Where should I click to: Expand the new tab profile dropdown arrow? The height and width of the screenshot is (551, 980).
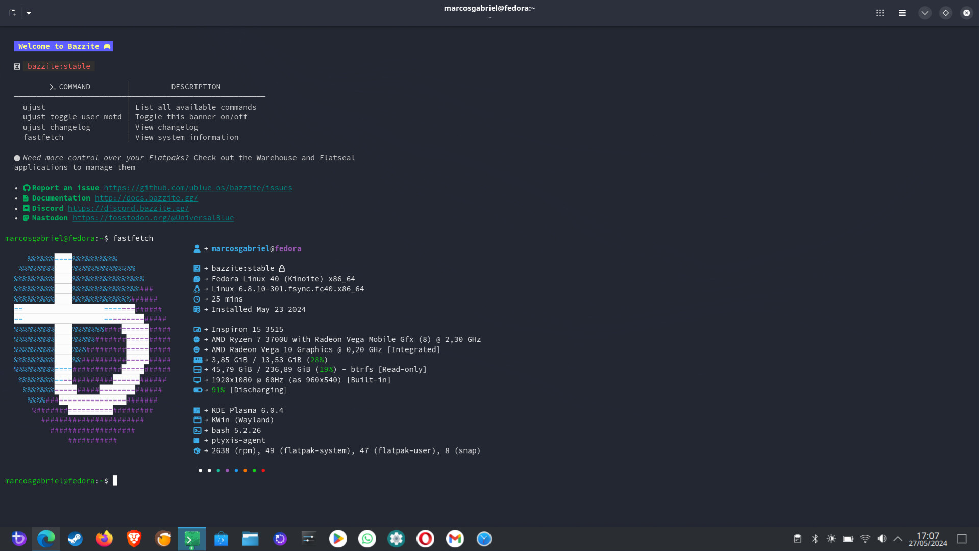click(x=29, y=13)
